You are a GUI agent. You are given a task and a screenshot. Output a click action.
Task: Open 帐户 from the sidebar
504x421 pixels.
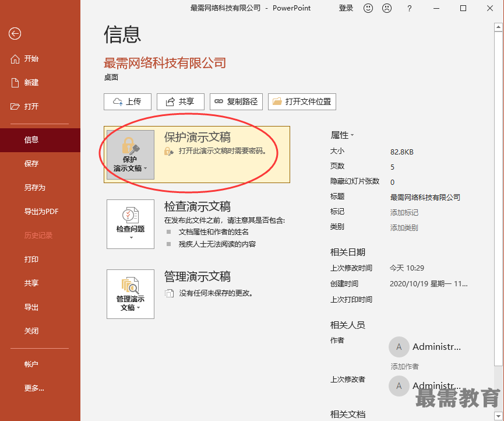[40, 364]
